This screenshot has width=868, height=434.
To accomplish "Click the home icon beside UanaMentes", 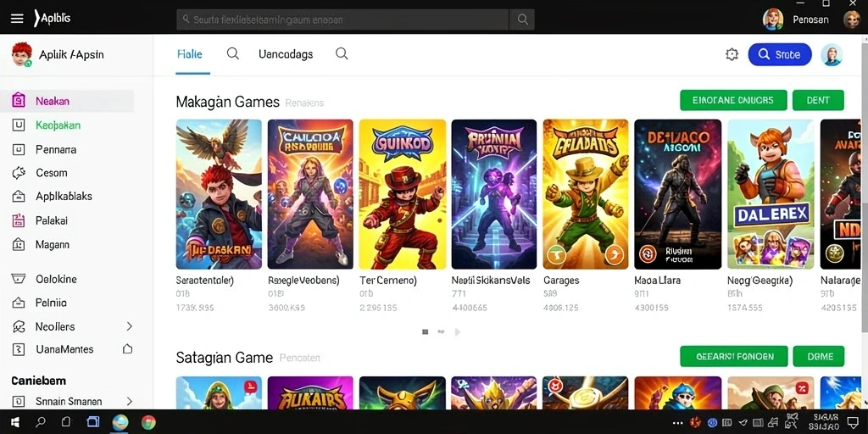I will [x=127, y=348].
